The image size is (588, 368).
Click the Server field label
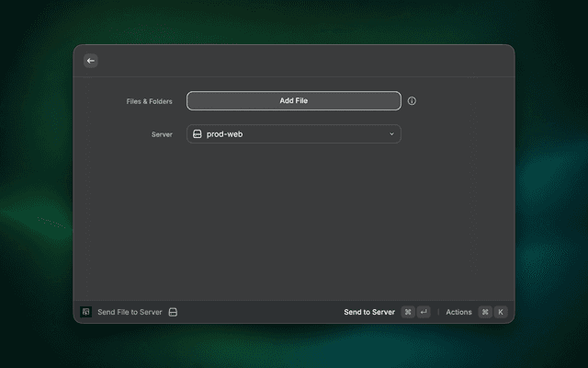162,134
